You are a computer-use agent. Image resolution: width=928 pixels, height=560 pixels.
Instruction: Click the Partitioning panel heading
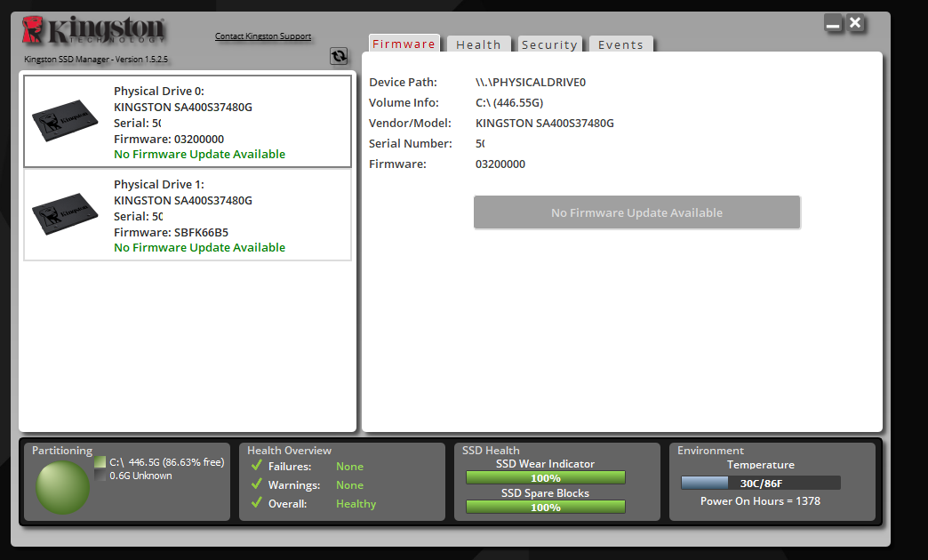pyautogui.click(x=62, y=451)
